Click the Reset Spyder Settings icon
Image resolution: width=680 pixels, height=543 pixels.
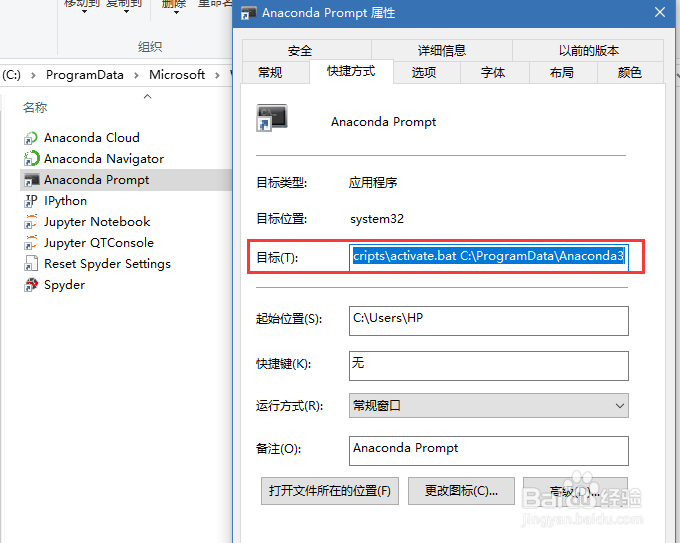point(30,264)
